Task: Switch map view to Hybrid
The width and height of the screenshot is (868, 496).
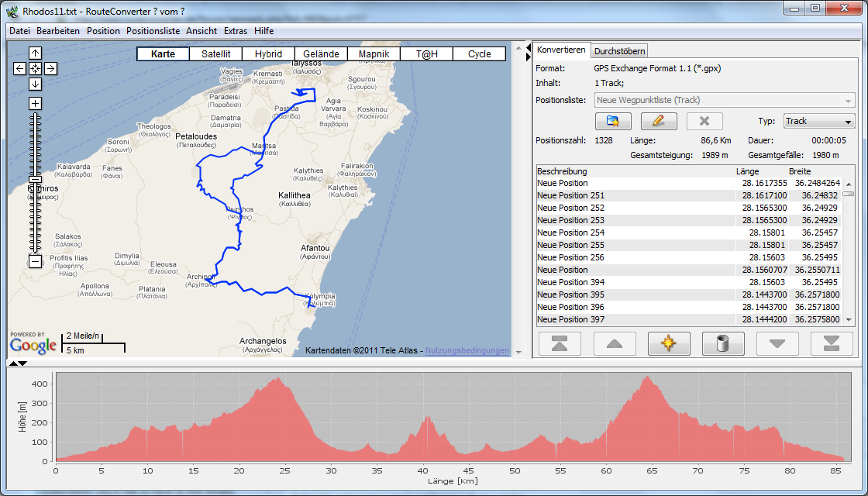Action: pos(268,54)
